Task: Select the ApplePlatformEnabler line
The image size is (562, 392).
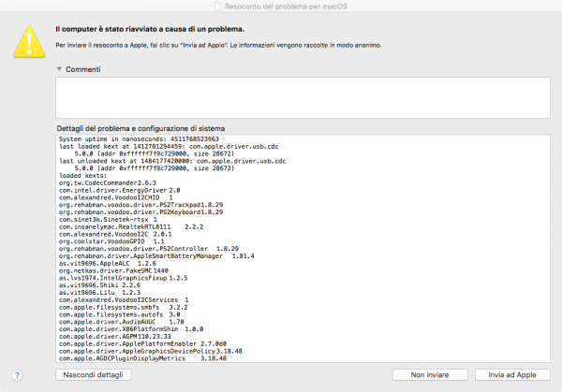Action: pos(142,344)
